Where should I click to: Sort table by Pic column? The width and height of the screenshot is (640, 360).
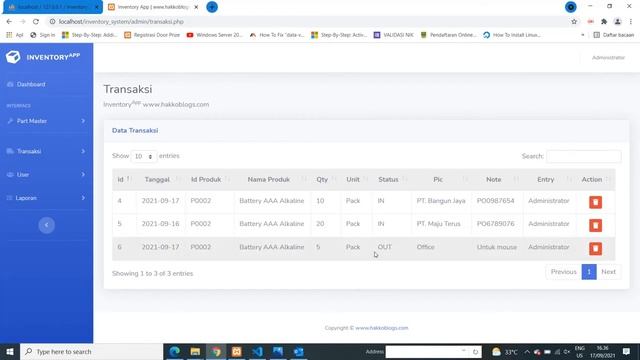(441, 180)
